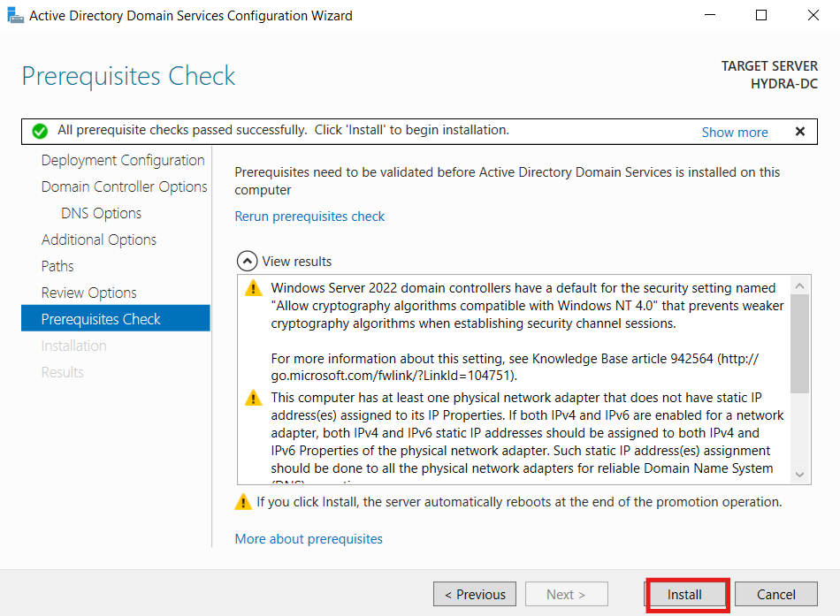
Task: Click results scrollbar down arrow
Action: click(800, 475)
